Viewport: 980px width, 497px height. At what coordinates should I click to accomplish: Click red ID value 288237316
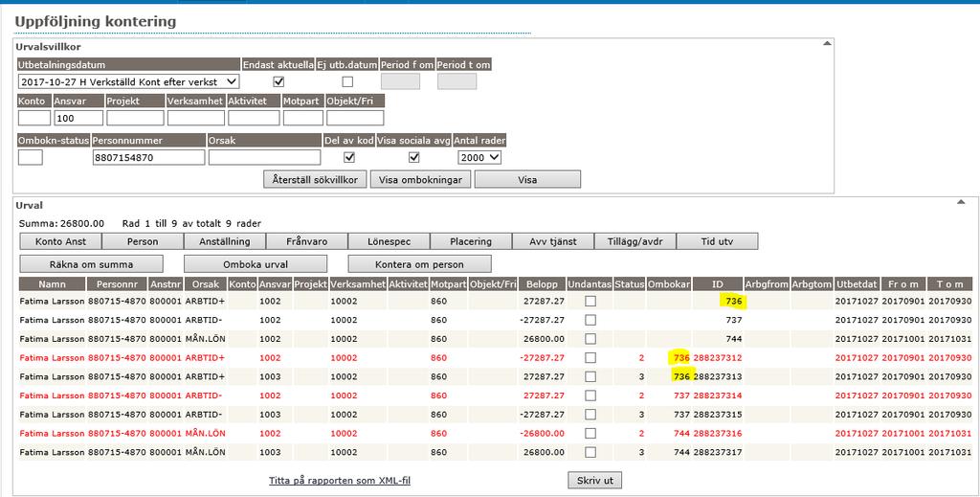718,433
